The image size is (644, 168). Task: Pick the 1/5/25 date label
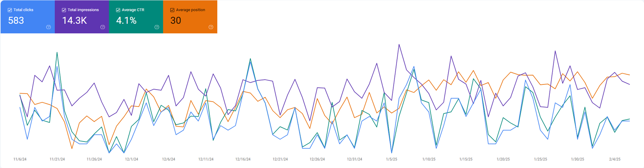391,159
